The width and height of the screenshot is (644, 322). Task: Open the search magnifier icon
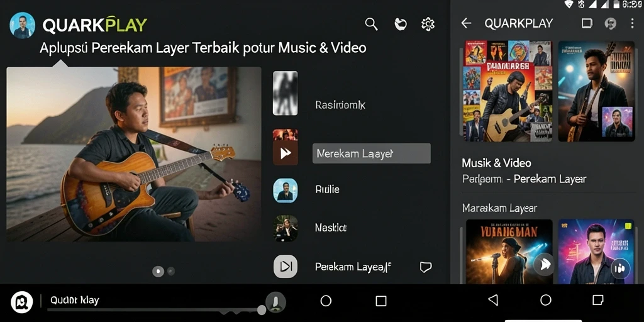371,25
